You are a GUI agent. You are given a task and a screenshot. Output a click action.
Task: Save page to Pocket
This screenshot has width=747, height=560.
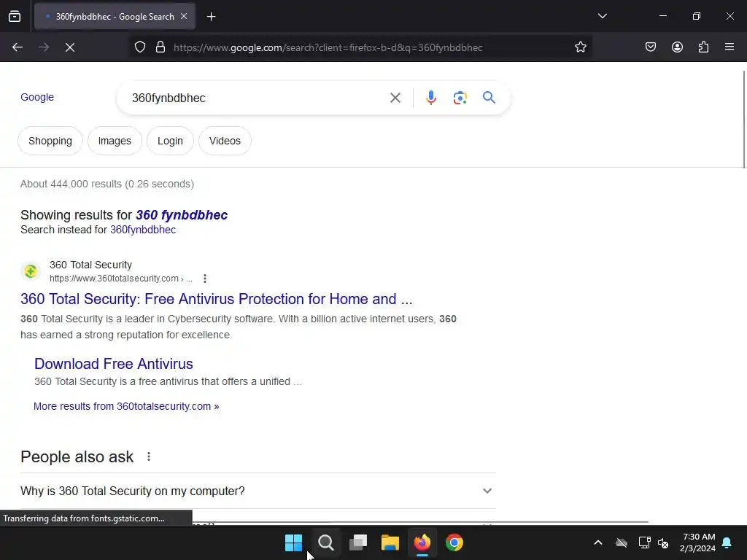pos(650,47)
